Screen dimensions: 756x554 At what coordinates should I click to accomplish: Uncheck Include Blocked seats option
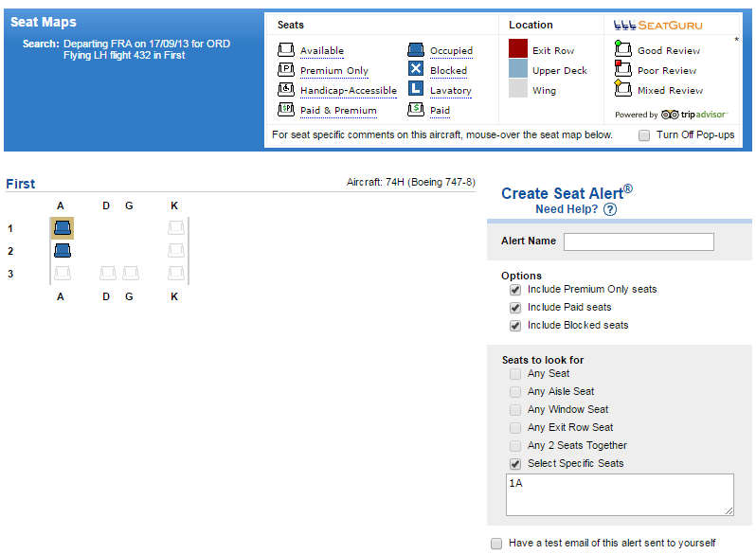tap(515, 326)
